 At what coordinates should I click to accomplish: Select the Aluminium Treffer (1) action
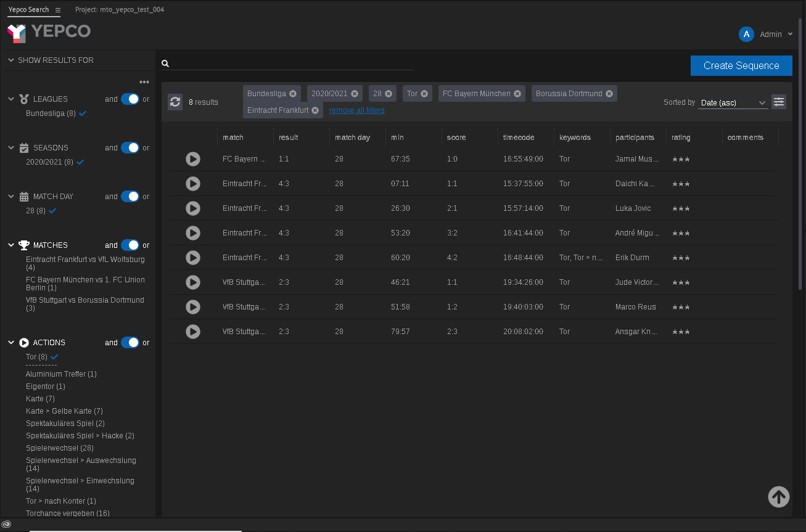click(61, 374)
